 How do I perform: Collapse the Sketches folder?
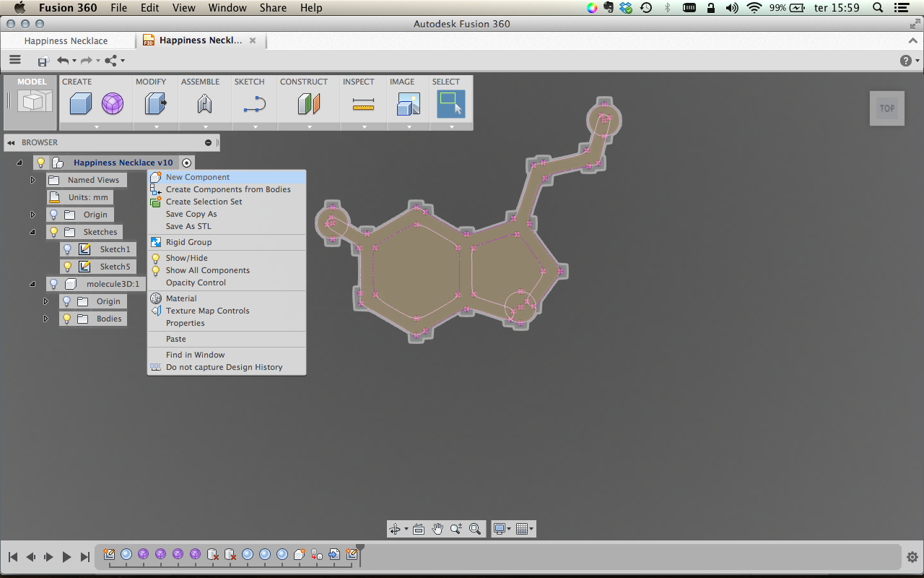pyautogui.click(x=32, y=232)
